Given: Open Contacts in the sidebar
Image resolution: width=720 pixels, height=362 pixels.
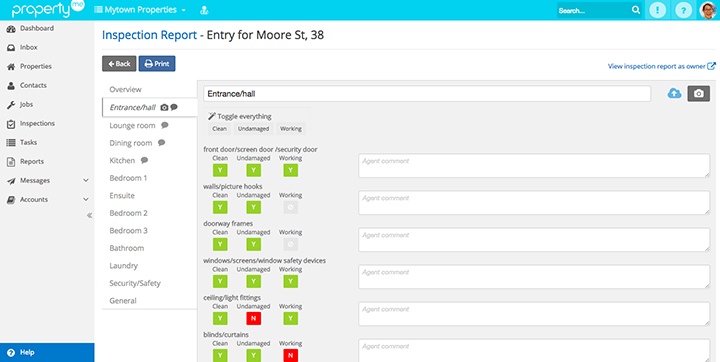Looking at the screenshot, I should point(27,85).
